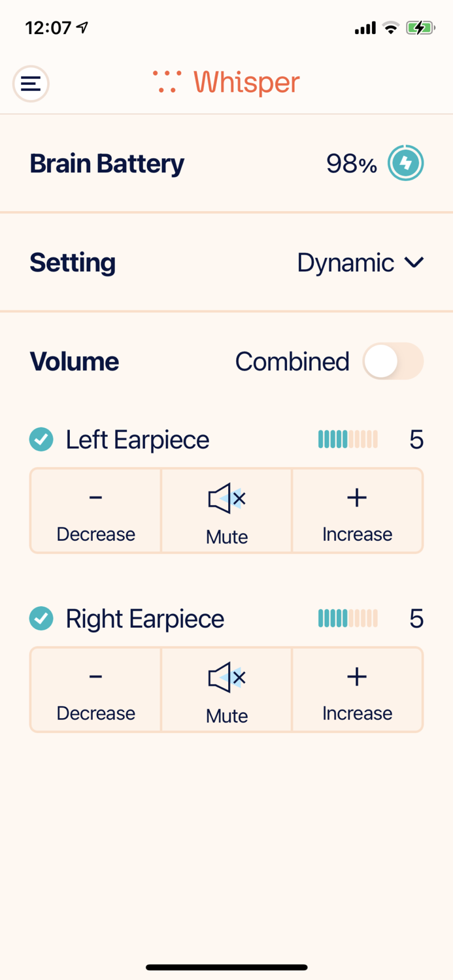453x980 pixels.
Task: Tap the plus icon to increase left earpiece volume
Action: (357, 498)
